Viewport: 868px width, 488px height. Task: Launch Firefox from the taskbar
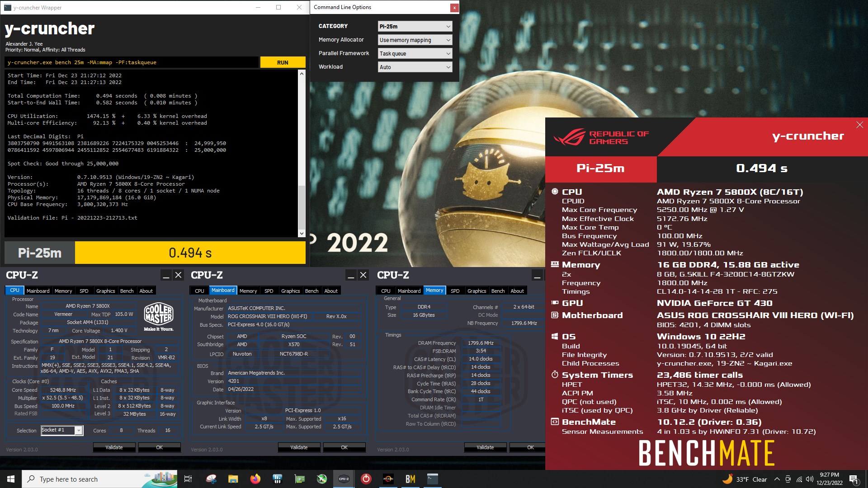point(255,479)
